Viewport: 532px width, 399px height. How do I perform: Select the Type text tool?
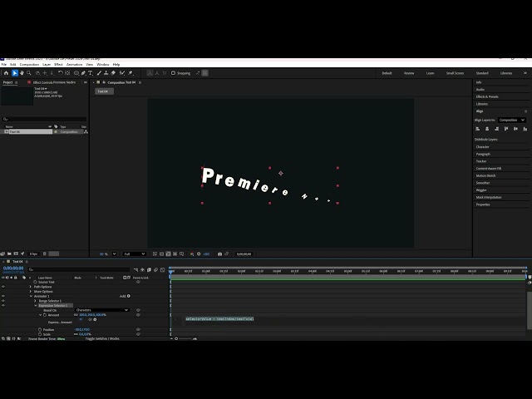tap(91, 73)
